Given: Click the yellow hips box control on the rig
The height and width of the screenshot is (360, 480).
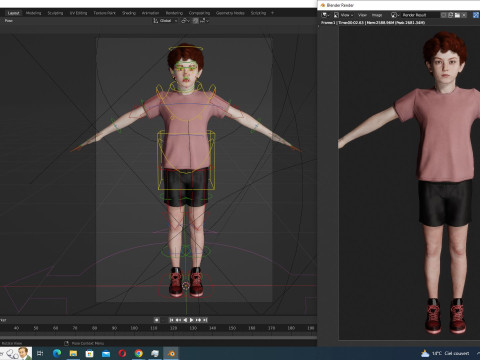Looking at the screenshot, I should [x=186, y=161].
